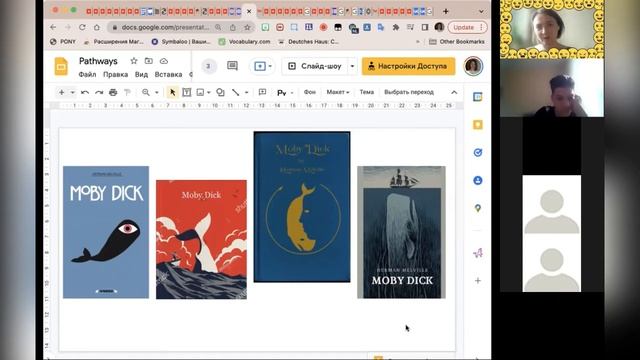Click the print icon
640x360 pixels.
113,93
